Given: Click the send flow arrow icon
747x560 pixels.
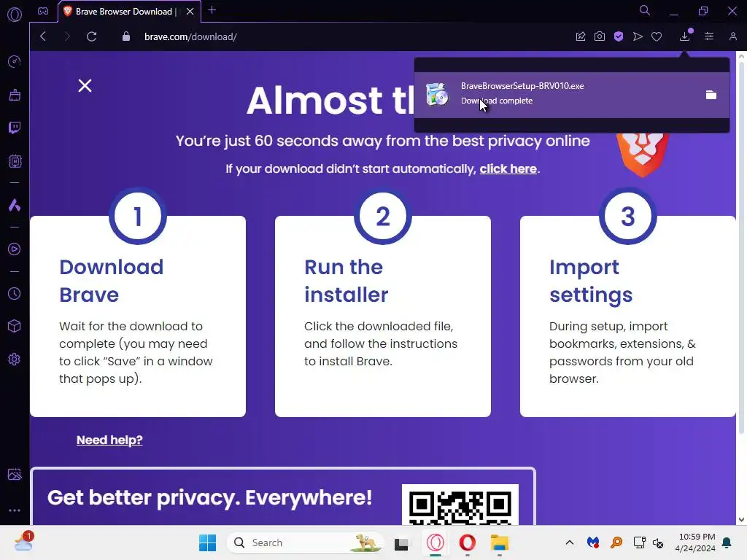Looking at the screenshot, I should (638, 36).
